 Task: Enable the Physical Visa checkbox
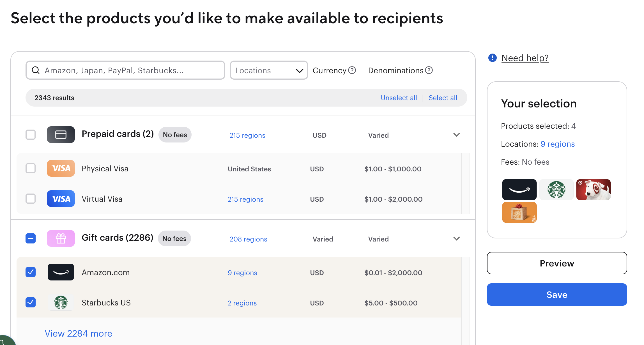31,168
